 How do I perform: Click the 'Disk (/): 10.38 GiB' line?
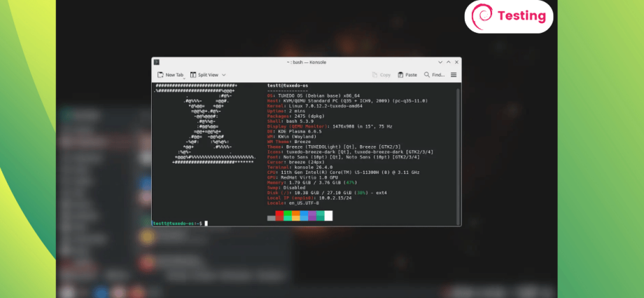(327, 193)
